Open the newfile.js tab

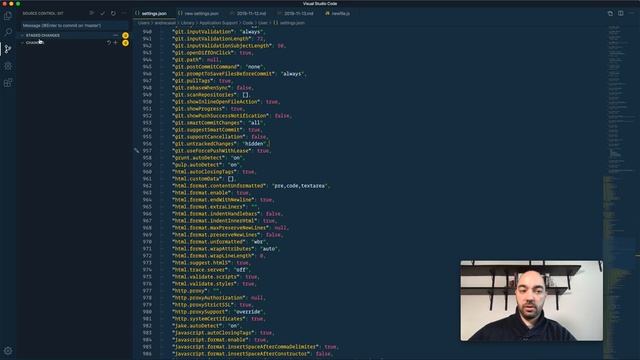[x=340, y=13]
